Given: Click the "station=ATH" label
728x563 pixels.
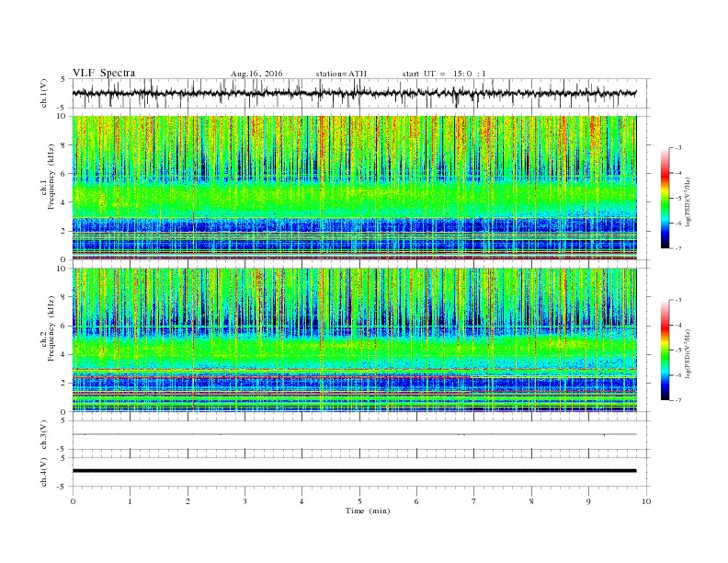Looking at the screenshot, I should 341,74.
